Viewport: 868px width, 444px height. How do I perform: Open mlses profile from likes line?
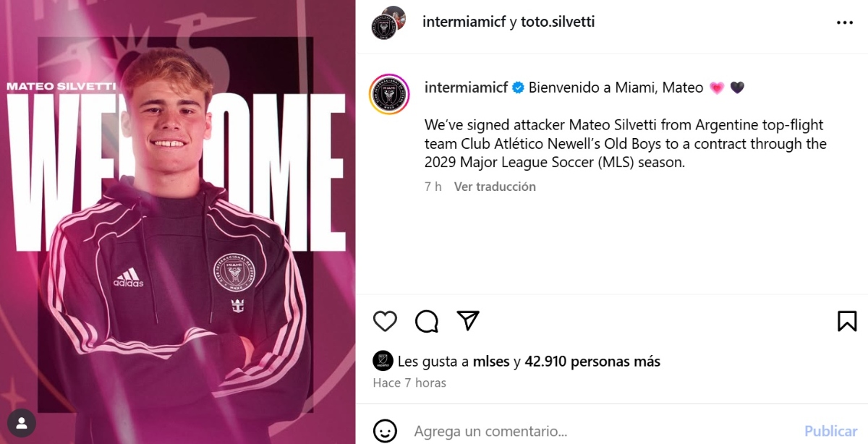pos(491,361)
